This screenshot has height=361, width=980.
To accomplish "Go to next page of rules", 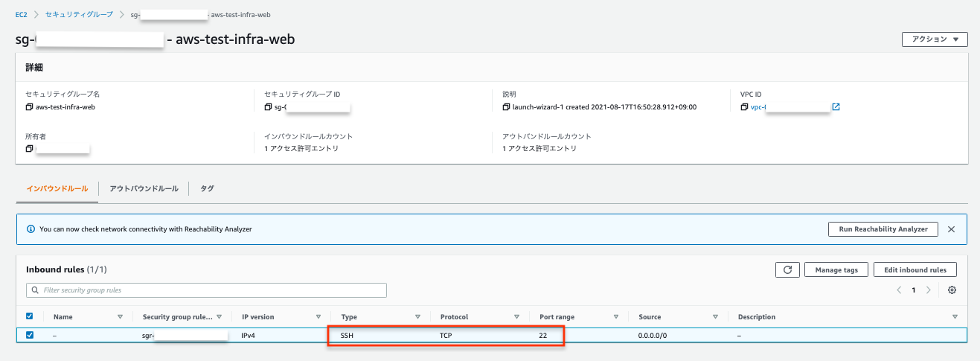I will 928,290.
